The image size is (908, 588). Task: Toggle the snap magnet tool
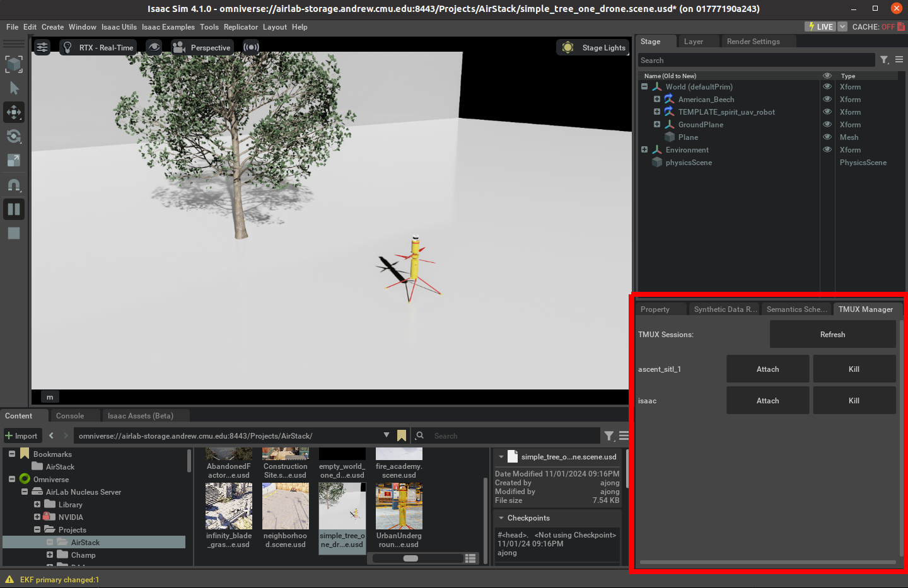click(14, 185)
